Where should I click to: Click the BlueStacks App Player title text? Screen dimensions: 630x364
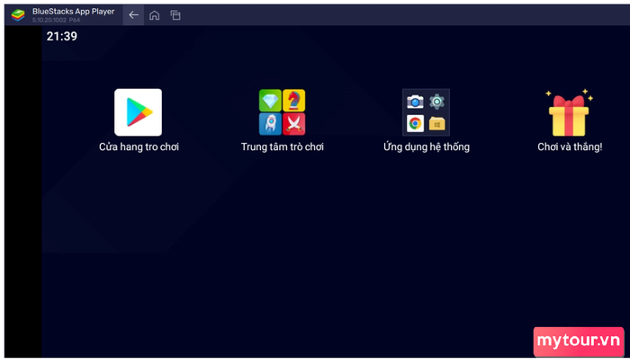coord(73,12)
